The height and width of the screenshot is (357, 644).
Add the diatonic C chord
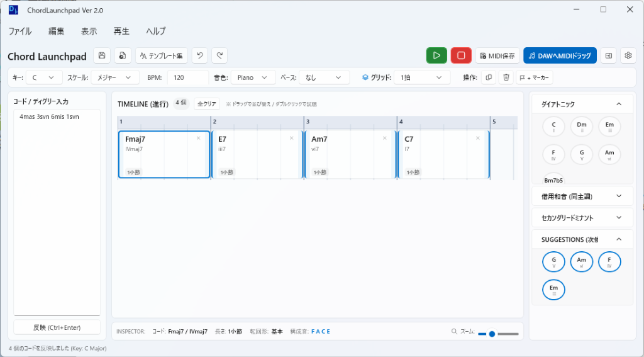[553, 127]
